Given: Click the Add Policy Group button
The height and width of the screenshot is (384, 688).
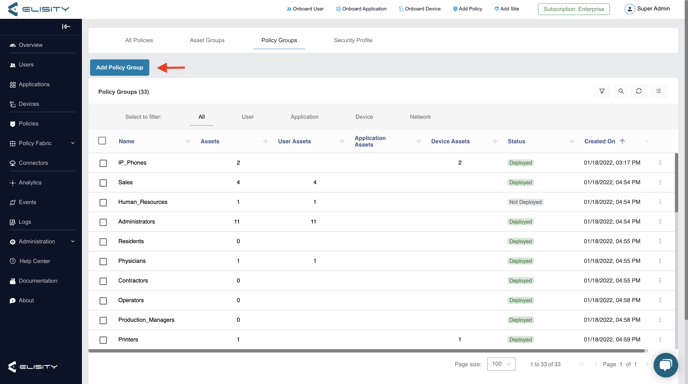Looking at the screenshot, I should pos(119,68).
